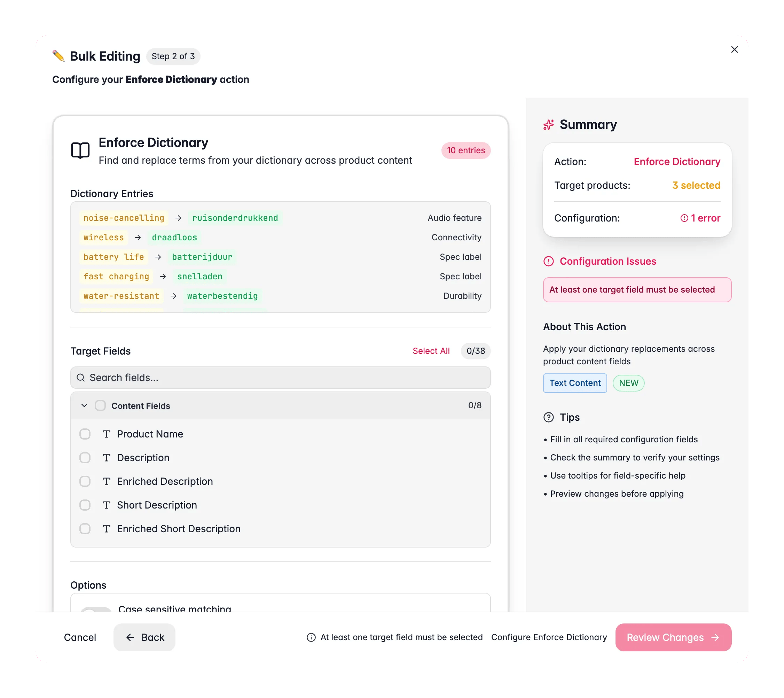
Task: Click the Durability category label
Action: (462, 296)
